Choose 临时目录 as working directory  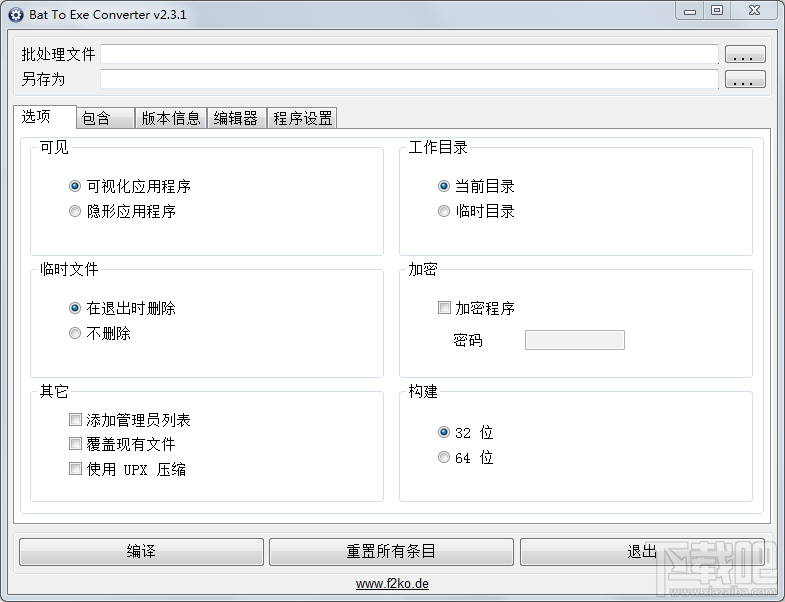coord(476,211)
